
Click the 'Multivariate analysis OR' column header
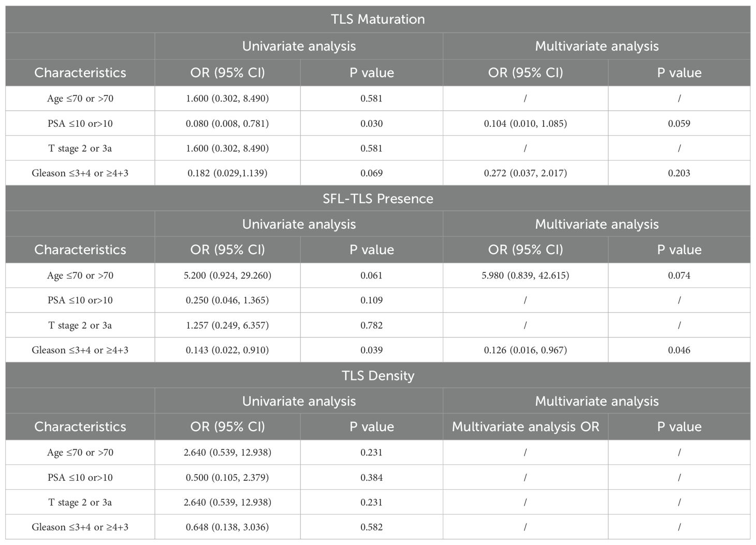tap(525, 426)
